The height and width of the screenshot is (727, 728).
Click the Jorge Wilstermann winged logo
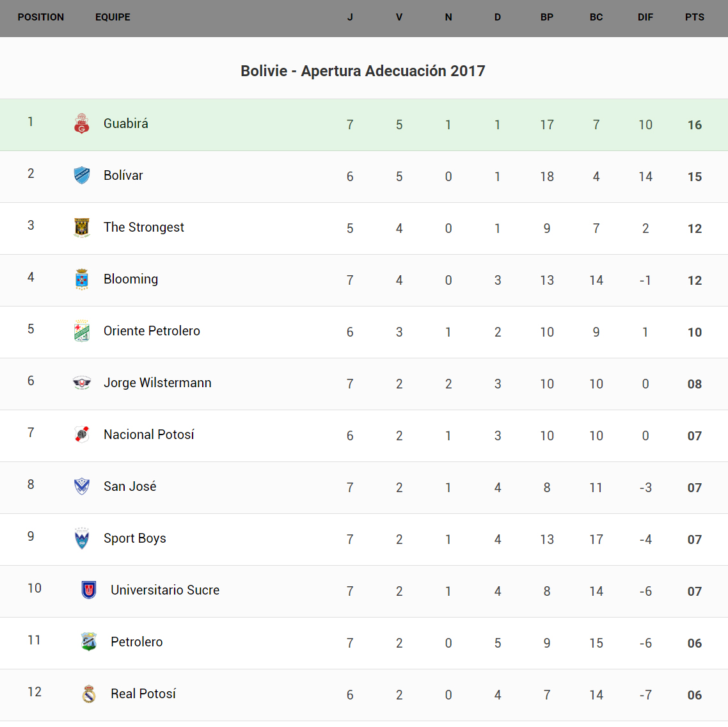[x=82, y=383]
